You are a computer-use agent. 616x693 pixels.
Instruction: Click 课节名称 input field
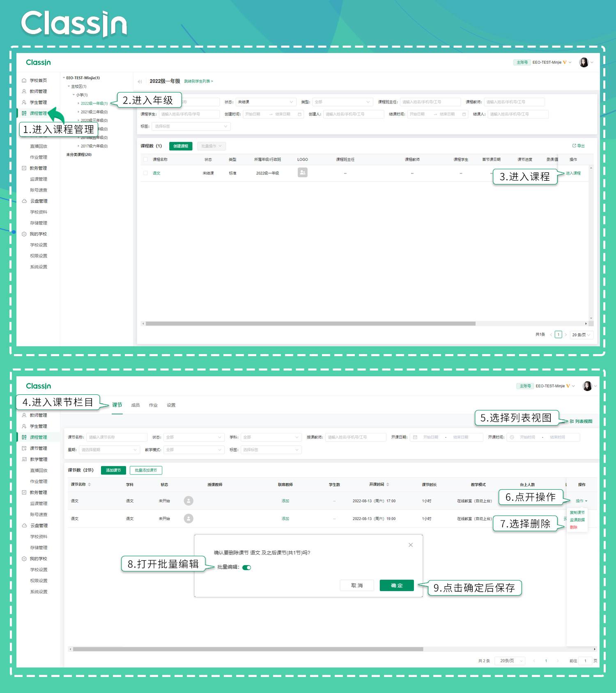(x=117, y=437)
